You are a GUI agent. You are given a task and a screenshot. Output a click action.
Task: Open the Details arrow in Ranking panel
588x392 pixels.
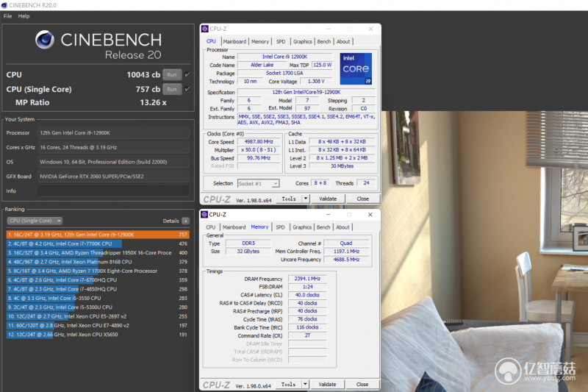[x=186, y=221]
